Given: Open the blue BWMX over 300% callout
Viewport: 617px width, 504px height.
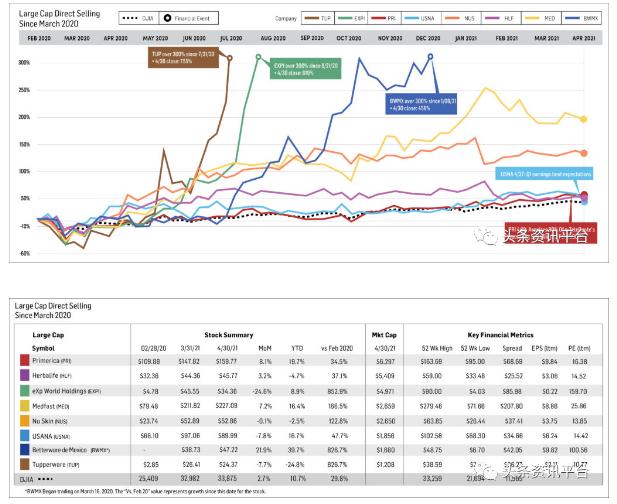Looking at the screenshot, I should coord(421,104).
